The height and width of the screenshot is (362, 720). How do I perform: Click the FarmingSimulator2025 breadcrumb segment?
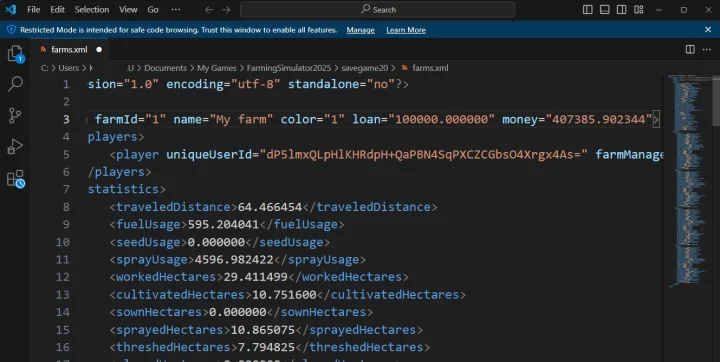click(x=289, y=68)
